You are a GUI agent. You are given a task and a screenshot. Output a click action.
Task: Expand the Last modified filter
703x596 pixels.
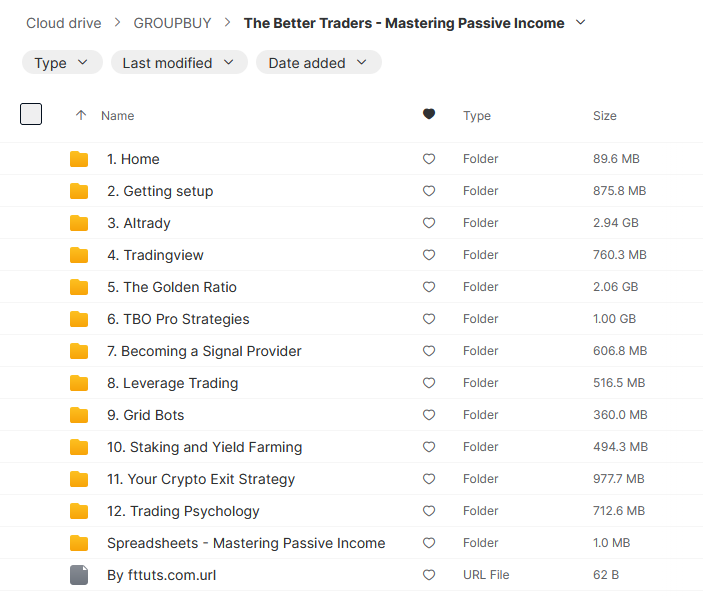click(179, 63)
